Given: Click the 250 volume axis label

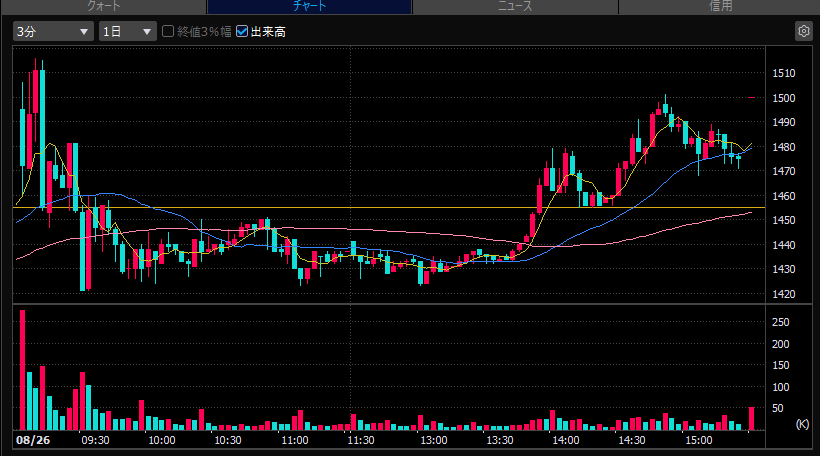Looking at the screenshot, I should tap(780, 322).
